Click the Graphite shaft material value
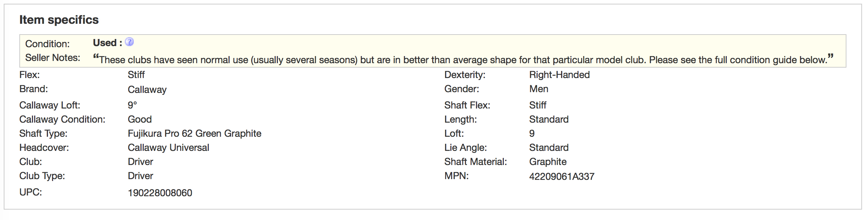 (x=548, y=162)
